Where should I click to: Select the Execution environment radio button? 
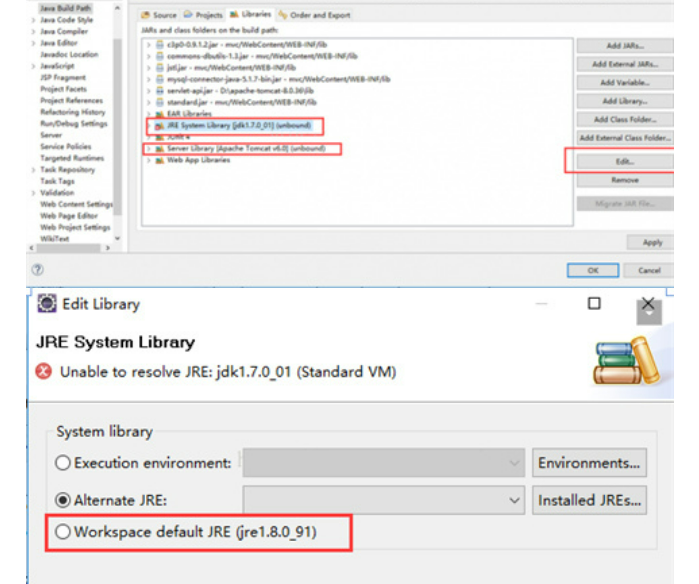(64, 463)
